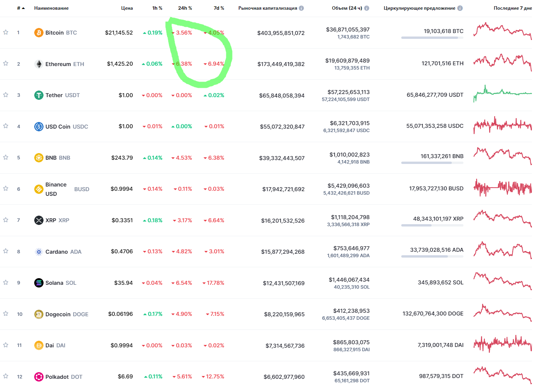Click Ethereum market cap $173,449,419,382
Screen dimensions: 535x392
click(x=281, y=64)
